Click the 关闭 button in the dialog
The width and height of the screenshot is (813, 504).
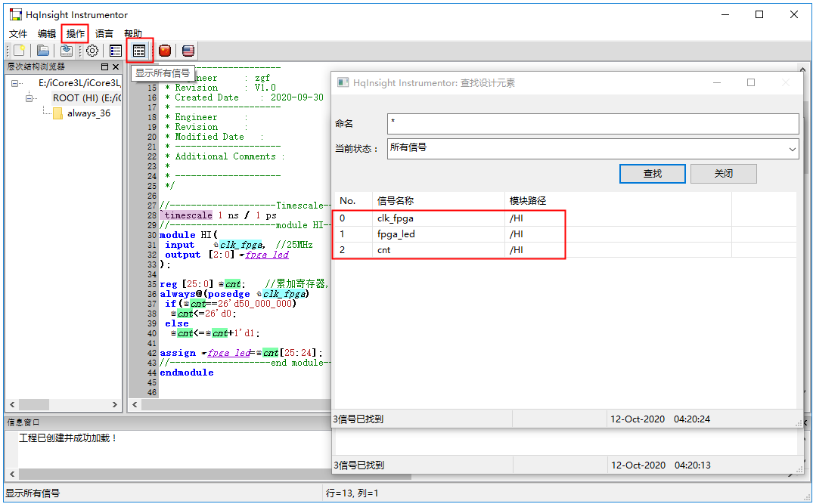pyautogui.click(x=723, y=174)
